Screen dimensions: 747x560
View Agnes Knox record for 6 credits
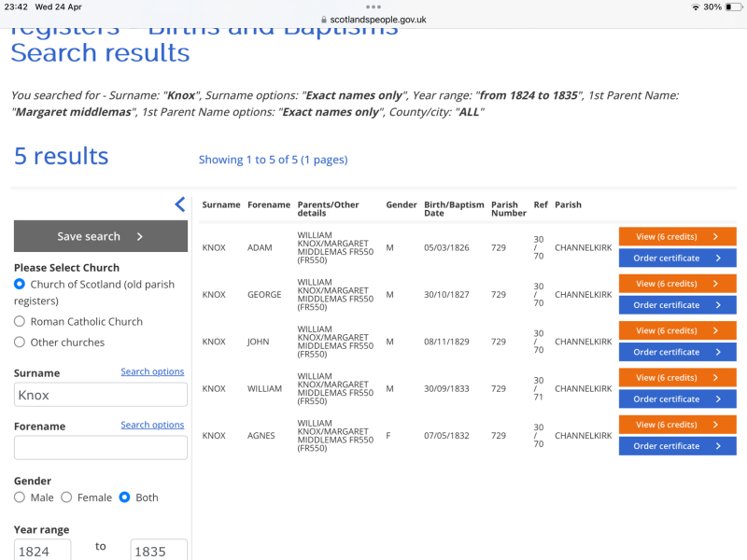677,425
